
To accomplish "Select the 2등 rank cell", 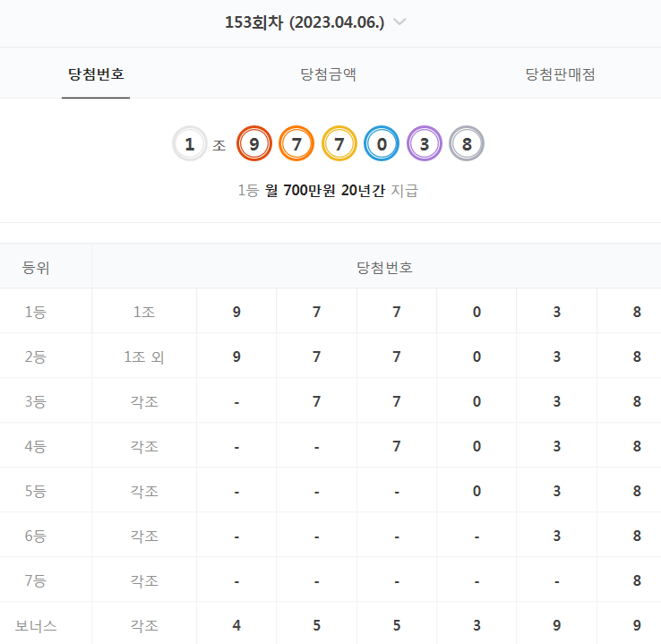I will (x=46, y=356).
